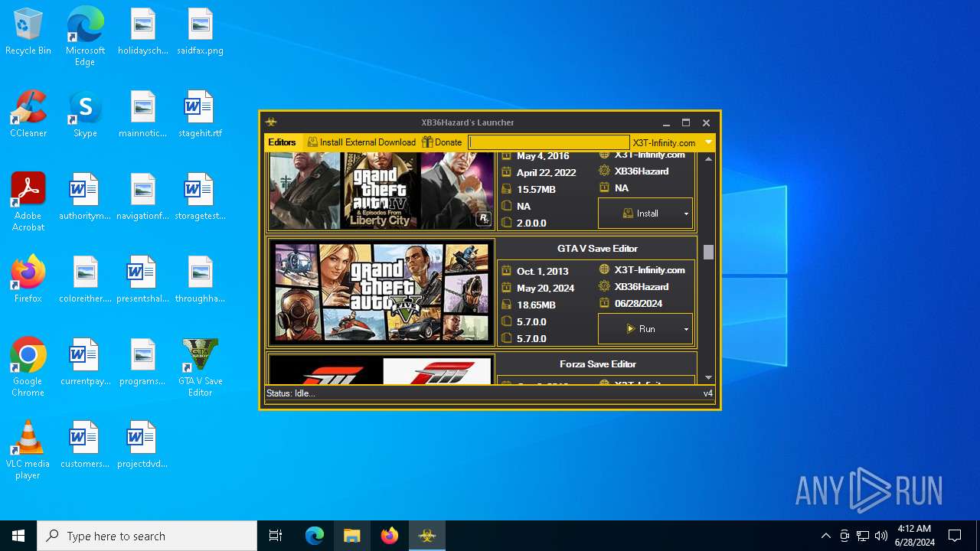Click the launcher biohazard taskbar icon

(427, 536)
